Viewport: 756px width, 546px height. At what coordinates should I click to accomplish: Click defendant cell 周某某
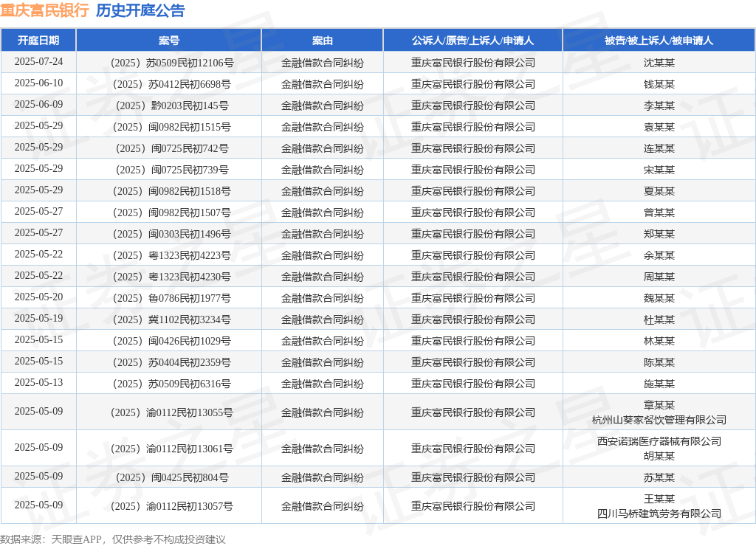[x=659, y=277]
